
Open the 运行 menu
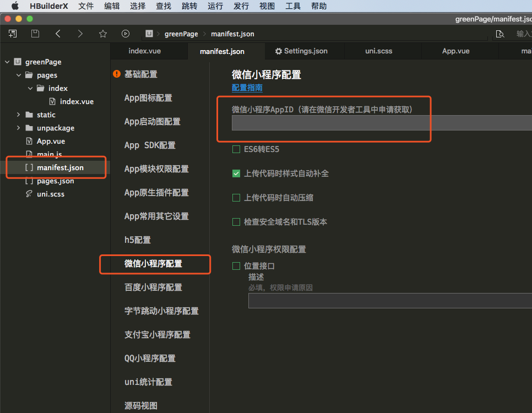[215, 6]
